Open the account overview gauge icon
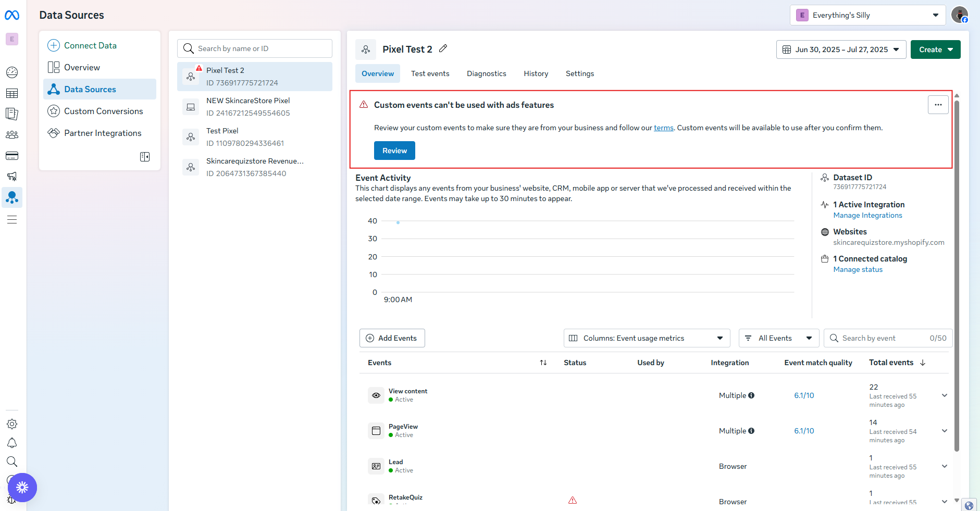980x511 pixels. [12, 72]
